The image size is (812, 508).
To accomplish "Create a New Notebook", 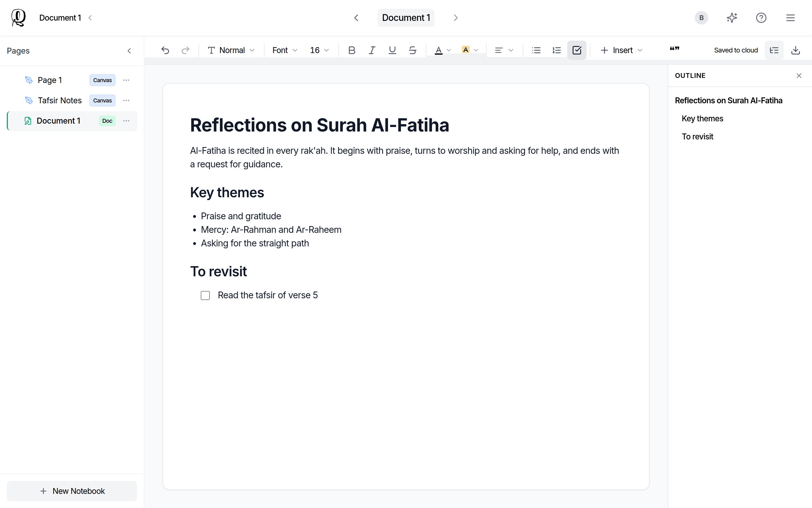I will (x=72, y=491).
